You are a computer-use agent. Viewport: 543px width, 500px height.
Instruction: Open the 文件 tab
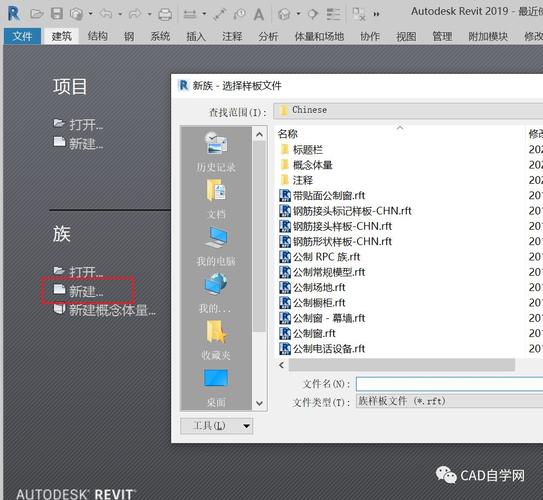click(x=23, y=36)
